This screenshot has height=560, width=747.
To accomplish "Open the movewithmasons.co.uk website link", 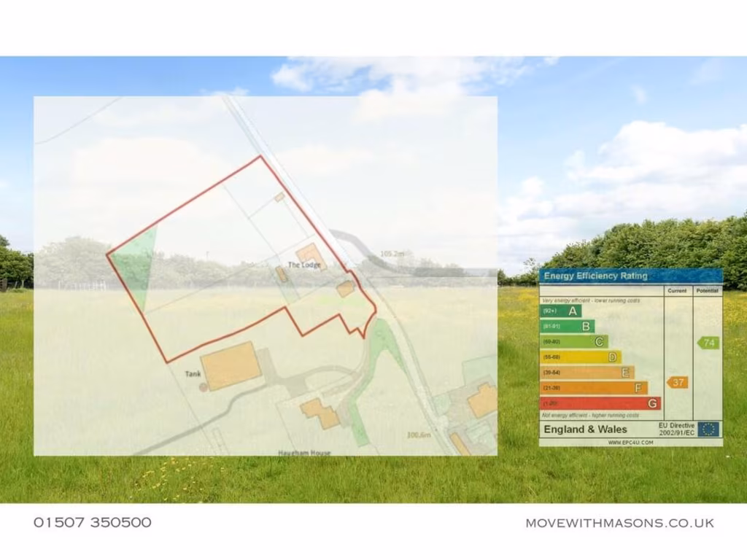I will [x=619, y=523].
